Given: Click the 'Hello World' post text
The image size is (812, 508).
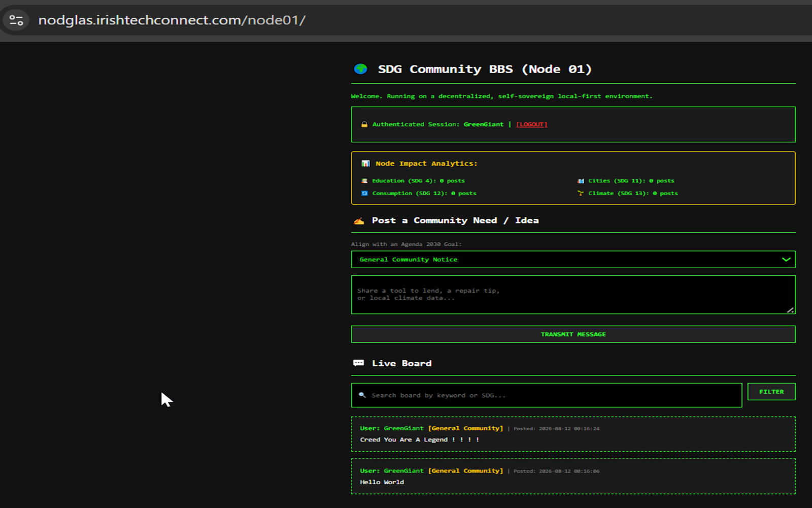Looking at the screenshot, I should [x=382, y=482].
